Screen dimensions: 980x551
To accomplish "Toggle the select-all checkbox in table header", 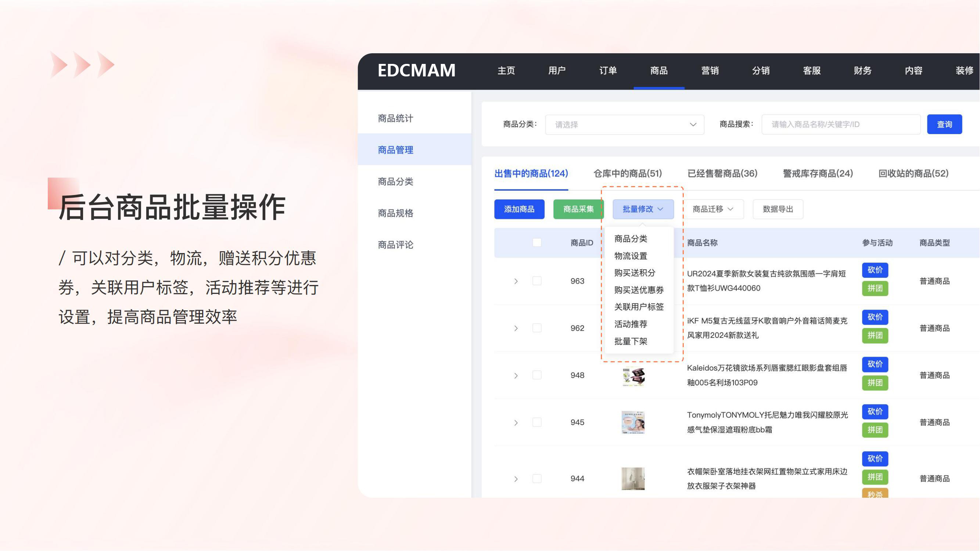I will [537, 242].
